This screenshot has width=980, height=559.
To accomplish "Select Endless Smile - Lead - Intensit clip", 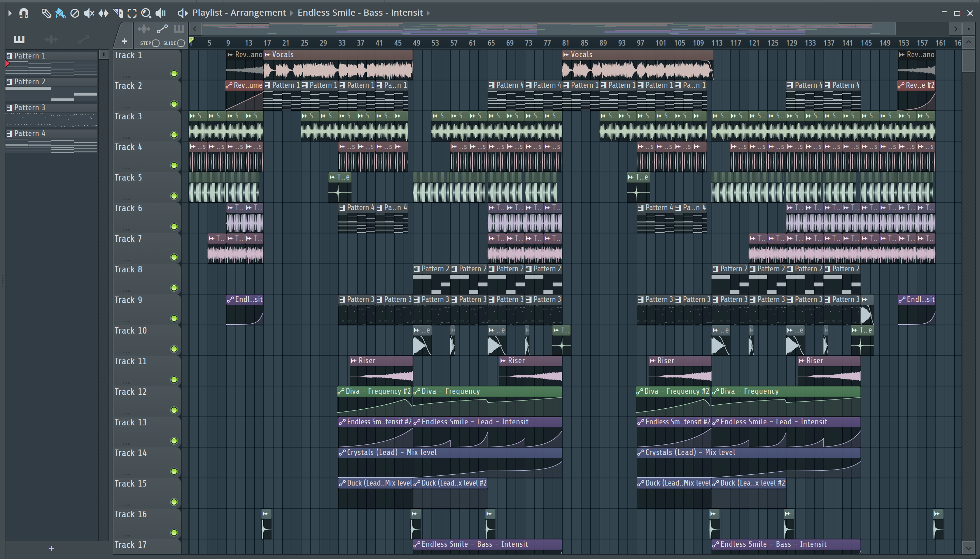I will tap(487, 432).
